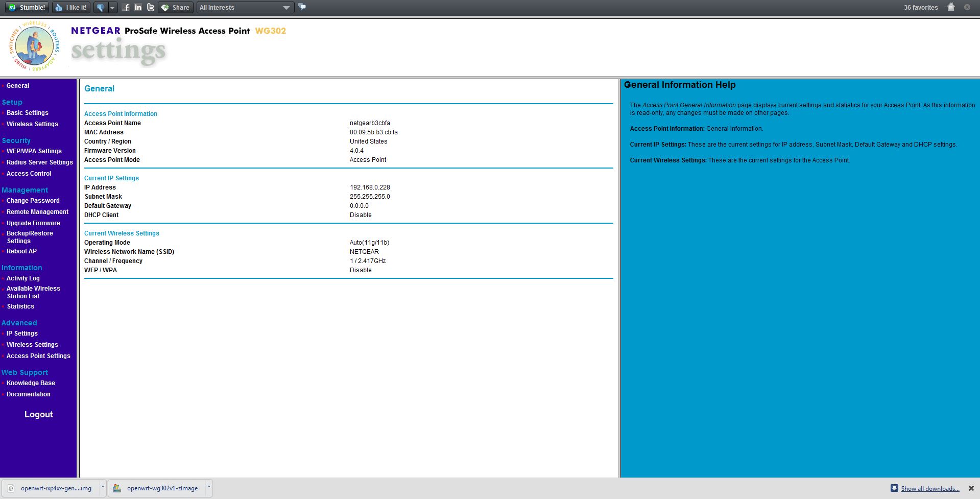Image resolution: width=980 pixels, height=499 pixels.
Task: Click the home icon in the StumbleUpon bar
Action: pos(951,7)
